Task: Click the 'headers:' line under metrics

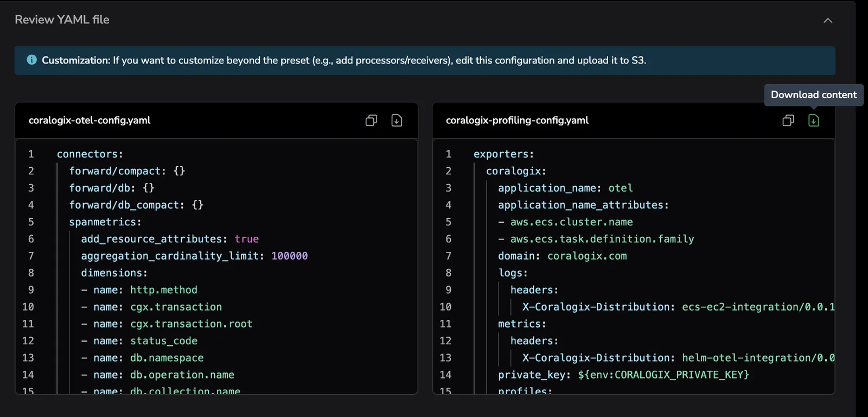Action: pos(534,341)
